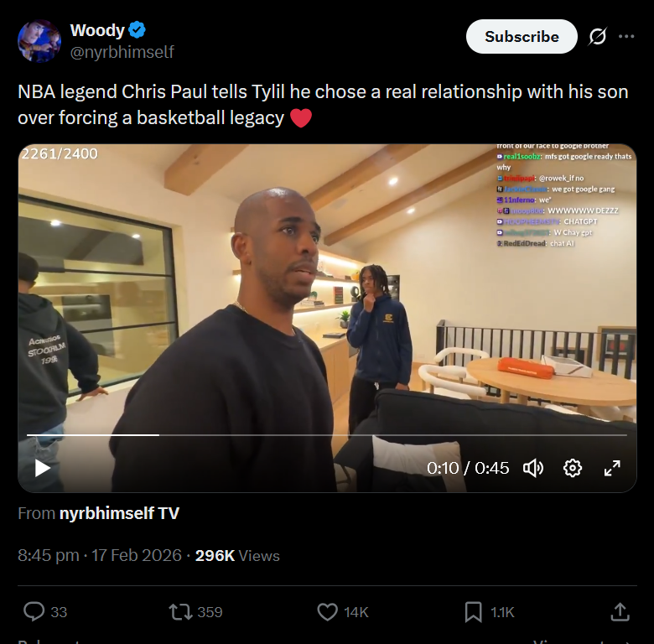Open Woody's profile avatar
Image resolution: width=654 pixels, height=644 pixels.
39,41
